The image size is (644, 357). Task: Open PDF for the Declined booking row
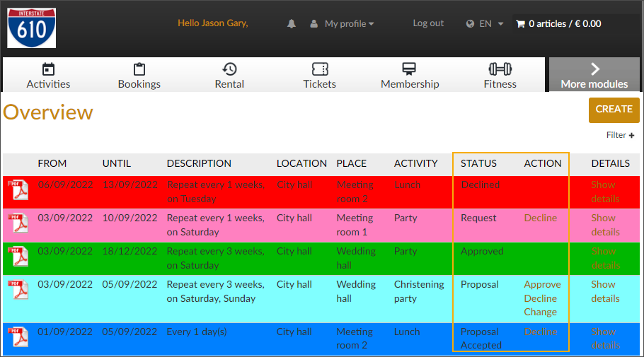(18, 191)
